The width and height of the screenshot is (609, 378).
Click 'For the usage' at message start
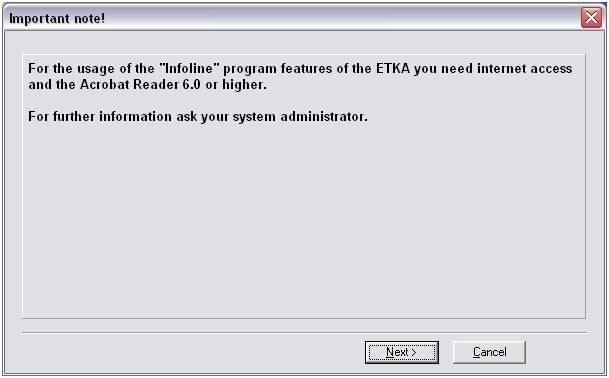click(72, 69)
